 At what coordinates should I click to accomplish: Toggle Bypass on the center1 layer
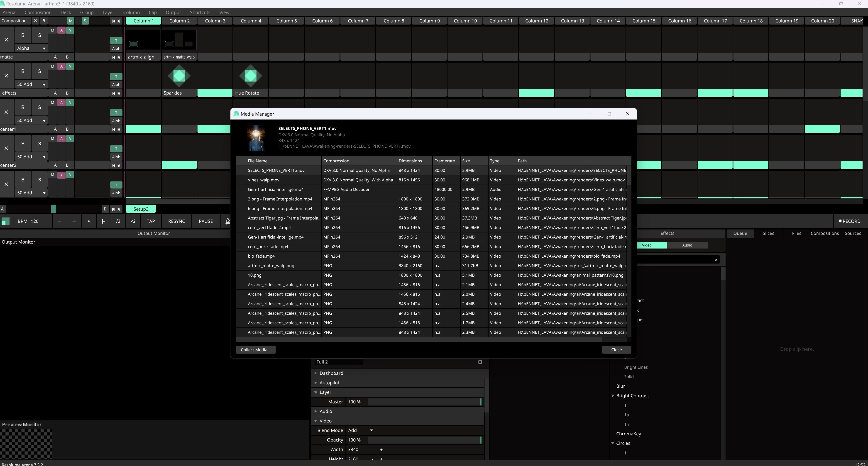23,107
